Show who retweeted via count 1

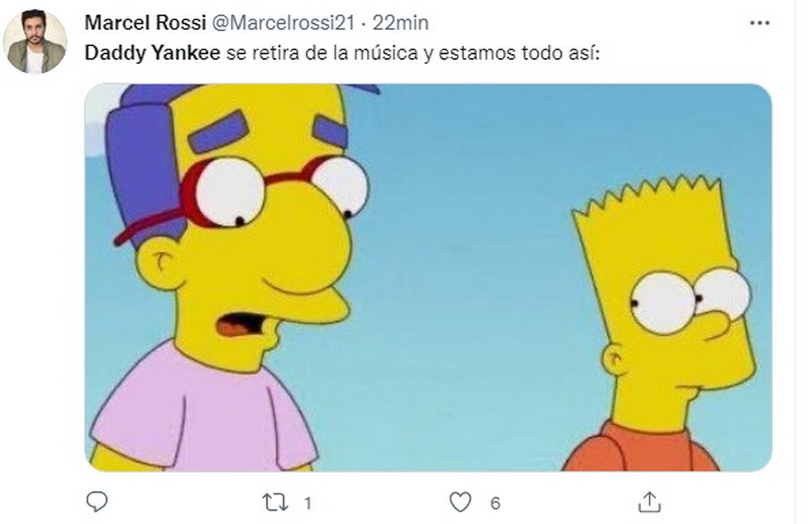(x=308, y=504)
